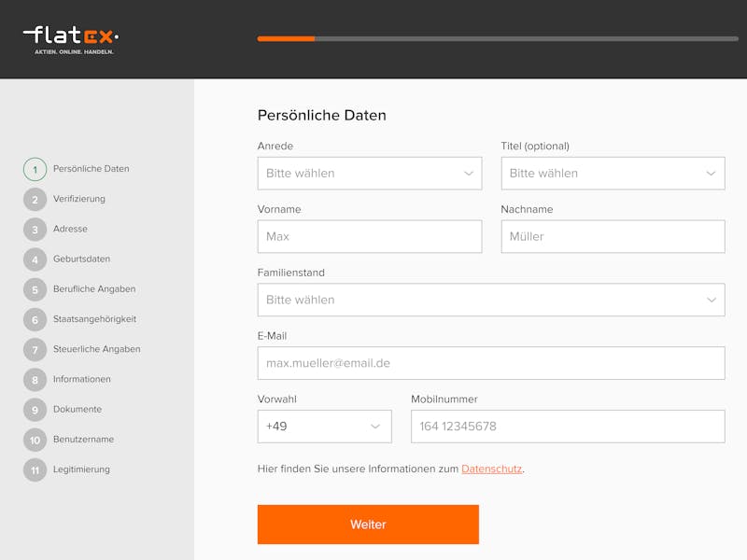Click the registration progress bar
The image size is (747, 560).
(498, 38)
